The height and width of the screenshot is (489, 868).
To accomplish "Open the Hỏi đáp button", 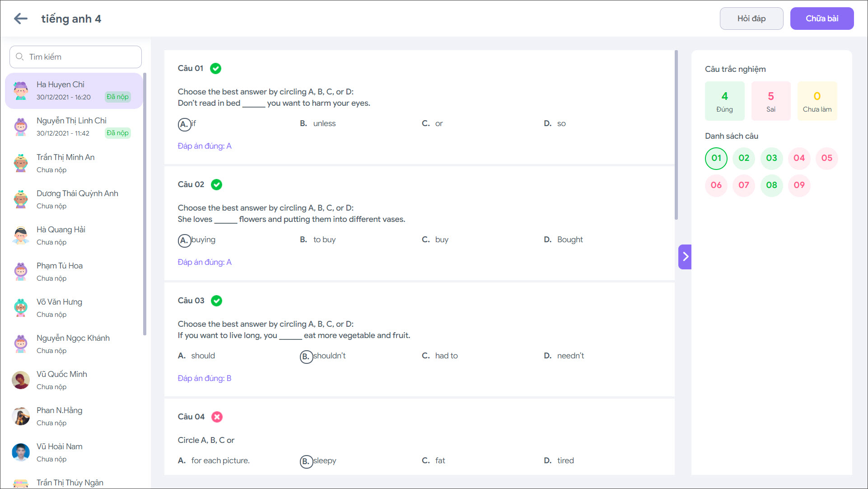I will pos(751,19).
